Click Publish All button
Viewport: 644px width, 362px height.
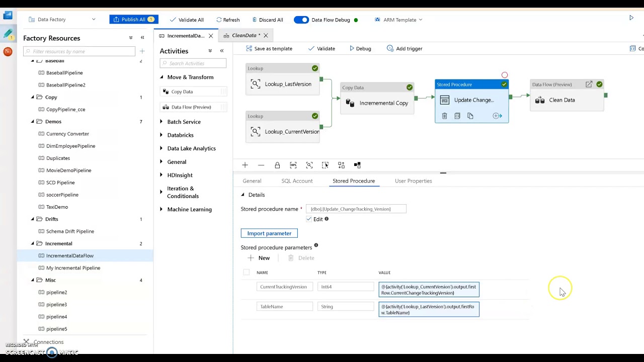(134, 20)
